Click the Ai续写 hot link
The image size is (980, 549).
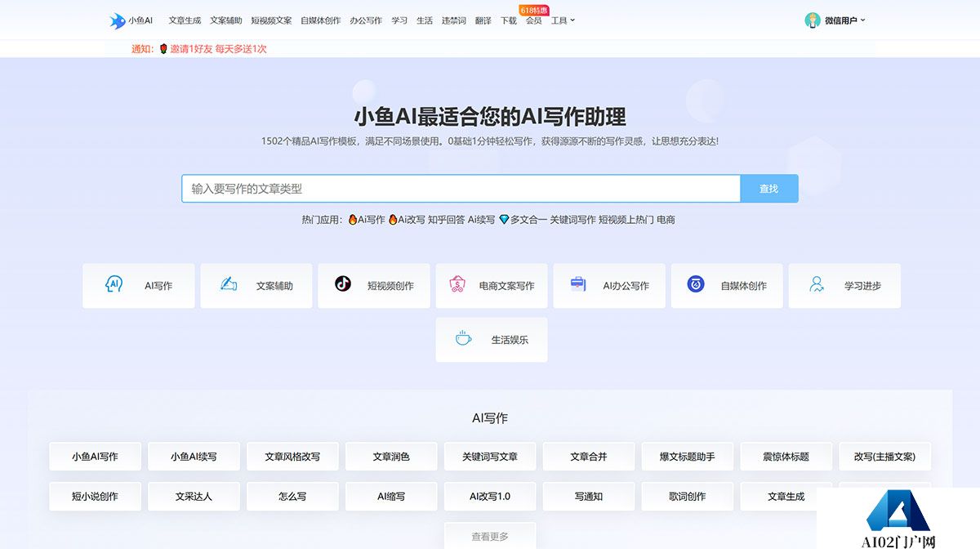pos(481,220)
